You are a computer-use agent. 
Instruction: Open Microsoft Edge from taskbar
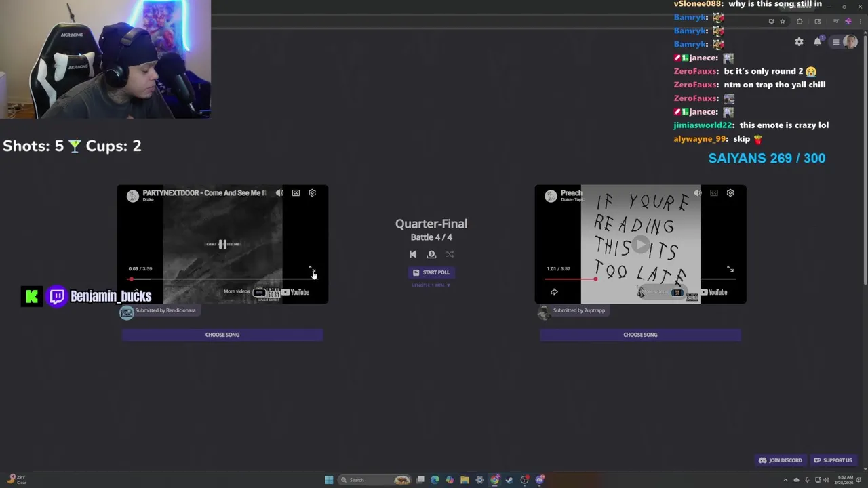tap(435, 480)
